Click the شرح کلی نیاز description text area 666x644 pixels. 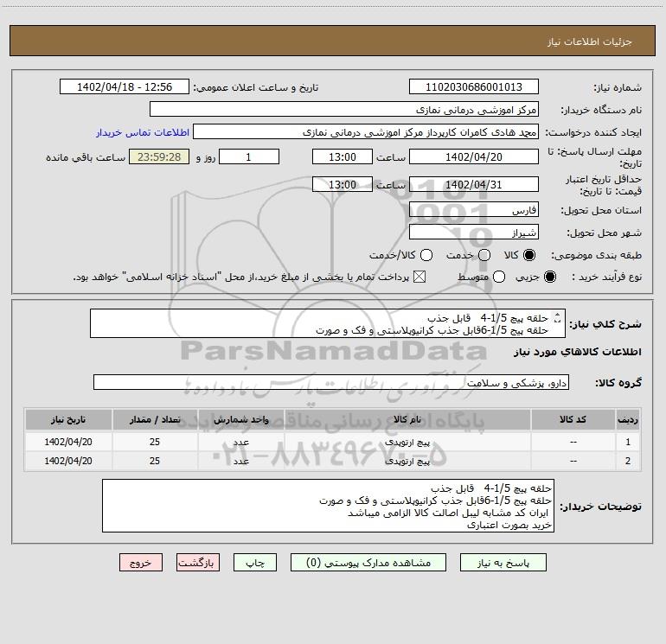(x=328, y=323)
